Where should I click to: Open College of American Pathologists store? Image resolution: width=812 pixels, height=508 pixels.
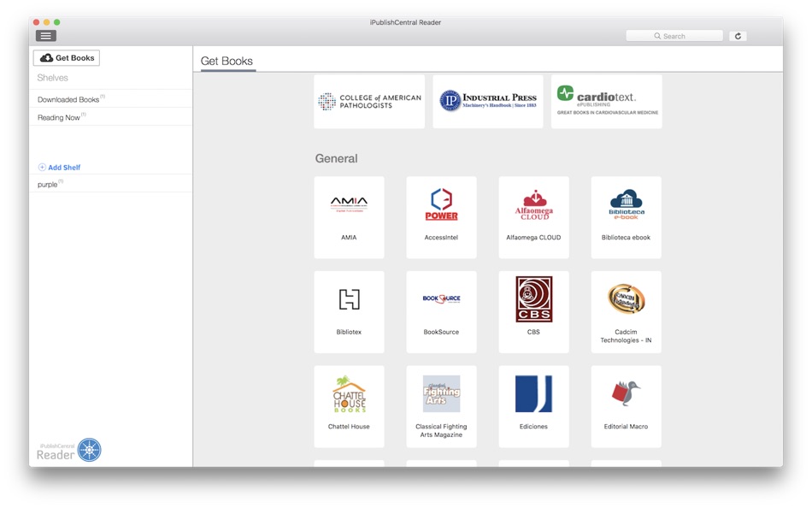[x=369, y=102]
